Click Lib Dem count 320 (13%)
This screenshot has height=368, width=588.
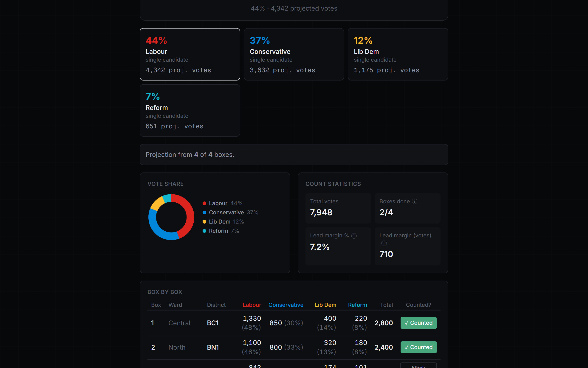pos(327,347)
